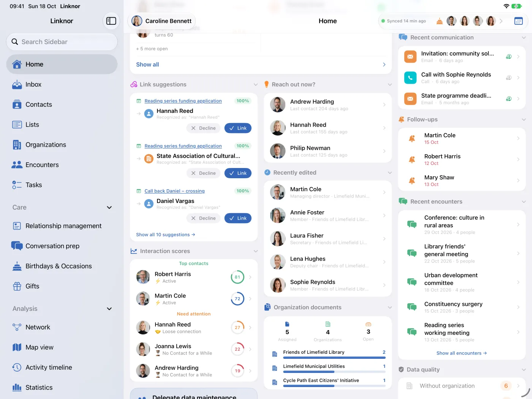Collapse the Reach out now panel
This screenshot has height=399, width=532.
(389, 84)
